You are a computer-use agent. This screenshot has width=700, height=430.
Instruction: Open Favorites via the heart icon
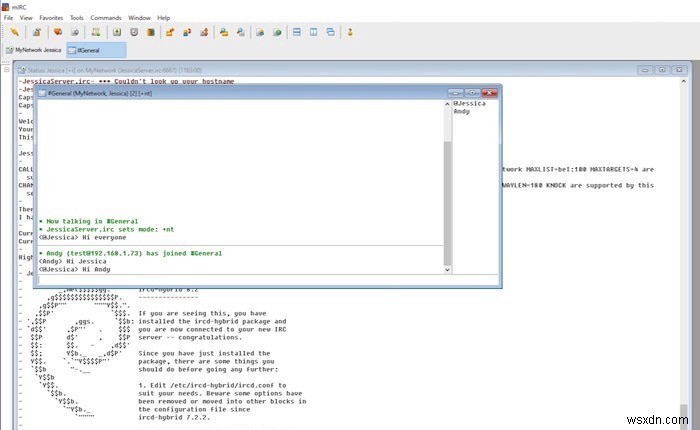pos(59,31)
